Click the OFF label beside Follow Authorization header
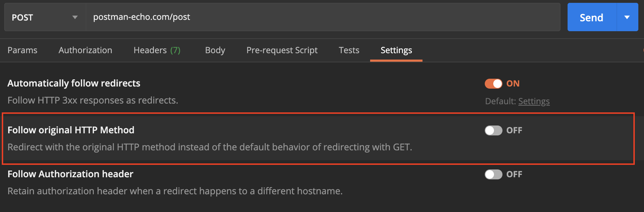 (514, 174)
